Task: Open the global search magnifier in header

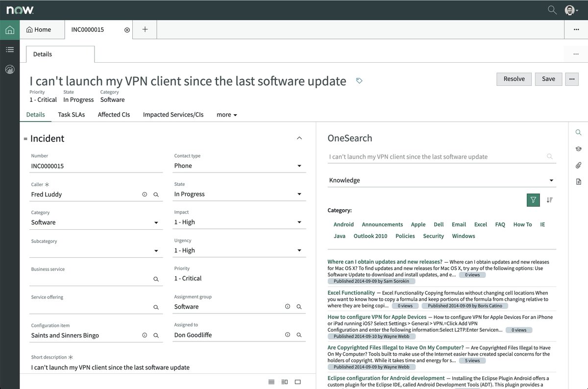Action: pos(552,10)
